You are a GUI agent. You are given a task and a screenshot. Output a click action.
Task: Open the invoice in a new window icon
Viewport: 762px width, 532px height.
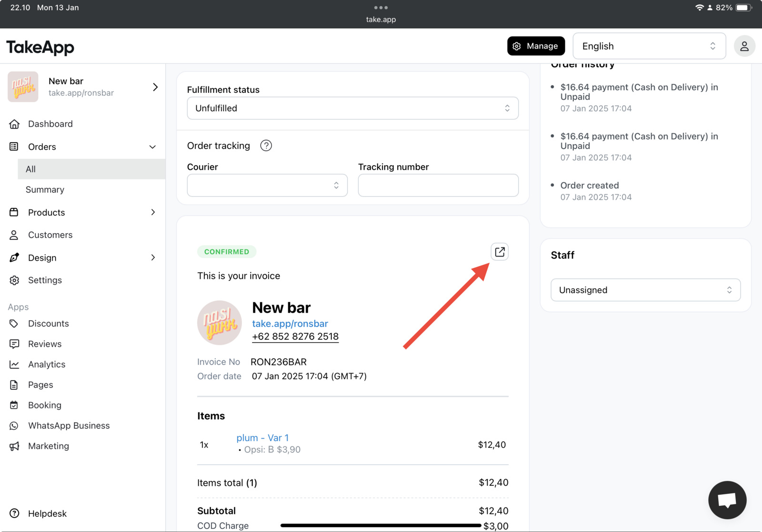tap(500, 252)
